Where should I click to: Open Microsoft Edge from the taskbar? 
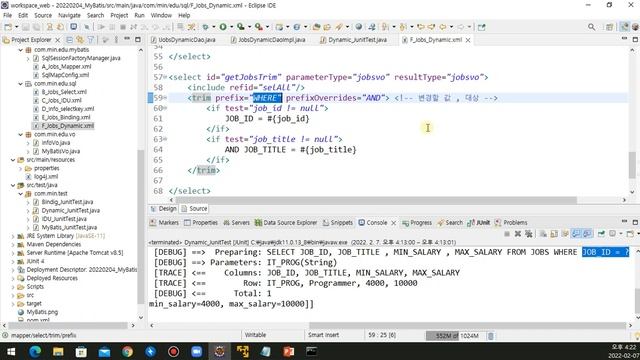coord(35,351)
